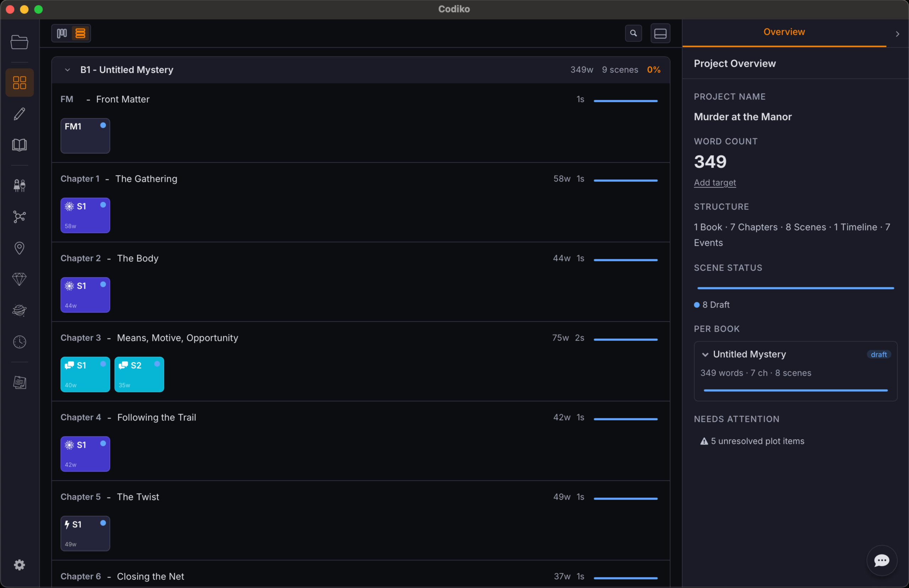This screenshot has height=588, width=909.
Task: Click the 9 scenes count in book header
Action: tap(620, 70)
